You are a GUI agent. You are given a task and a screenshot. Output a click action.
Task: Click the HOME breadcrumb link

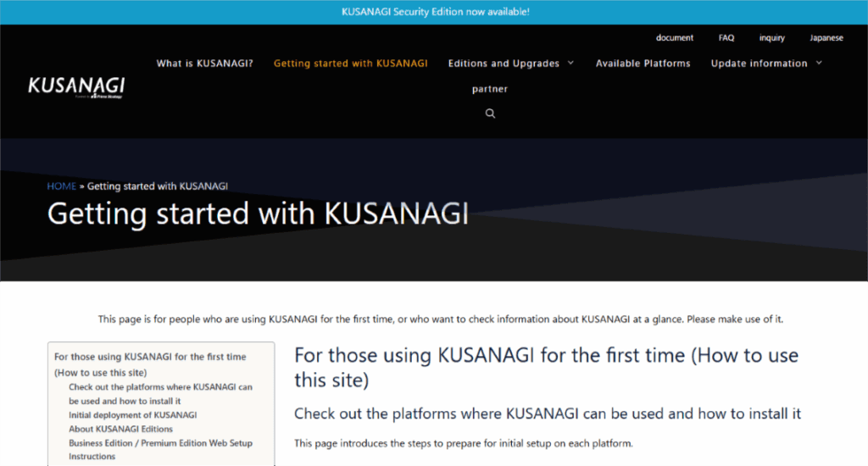61,186
